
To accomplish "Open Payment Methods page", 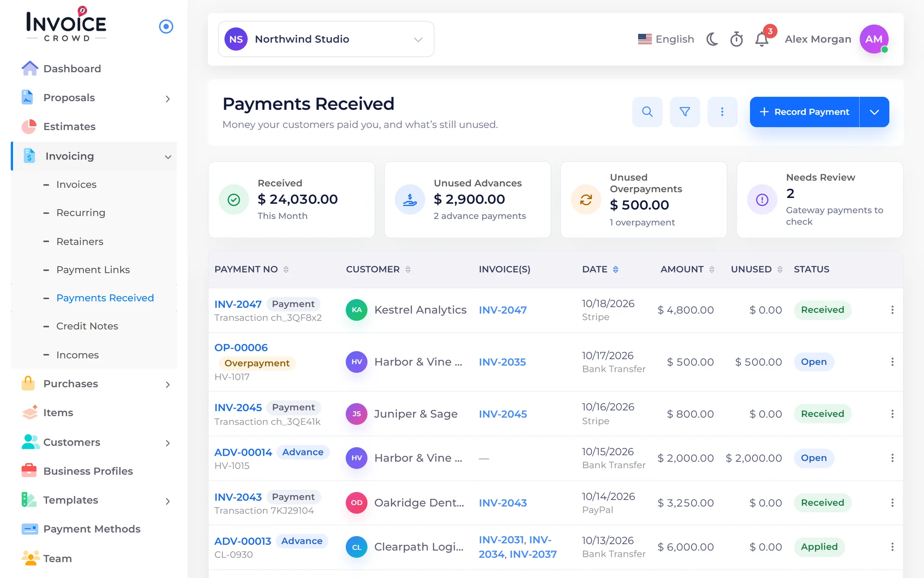I will (x=92, y=529).
